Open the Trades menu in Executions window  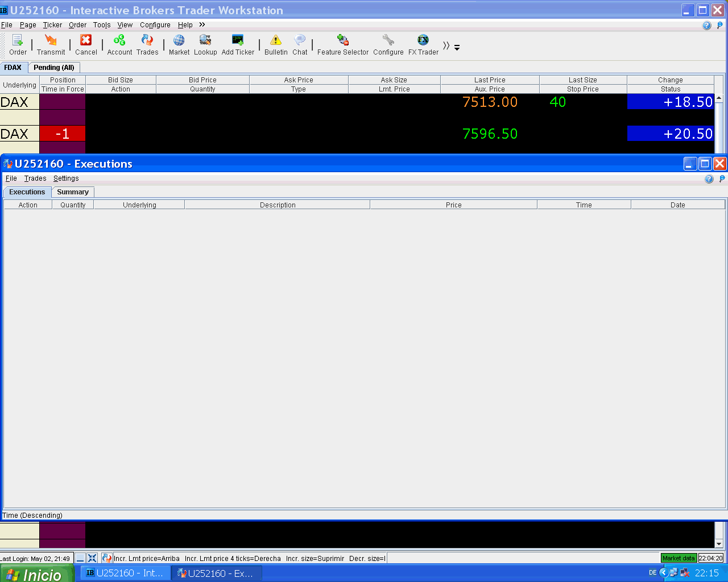[x=35, y=178]
